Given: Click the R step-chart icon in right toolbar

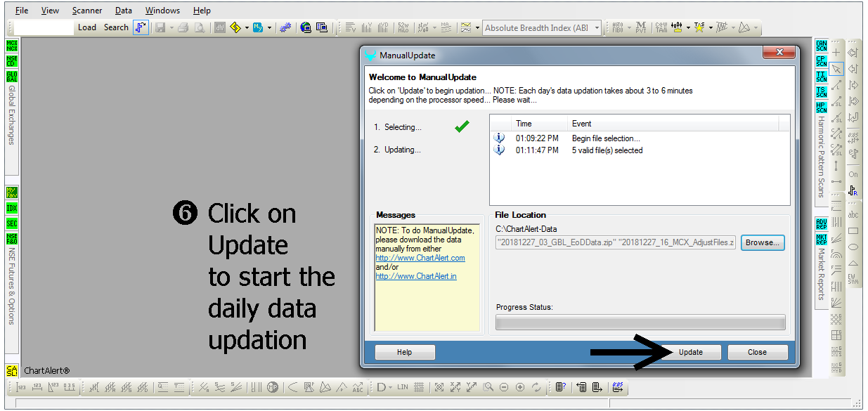Looking at the screenshot, I should [853, 190].
